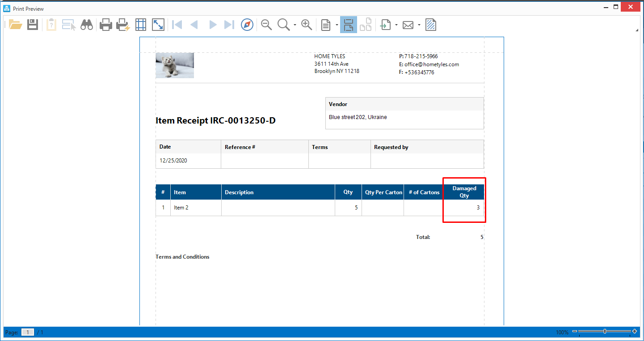Click the damaged quantity value 3
Viewport: 644px width, 341px height.
click(x=478, y=208)
